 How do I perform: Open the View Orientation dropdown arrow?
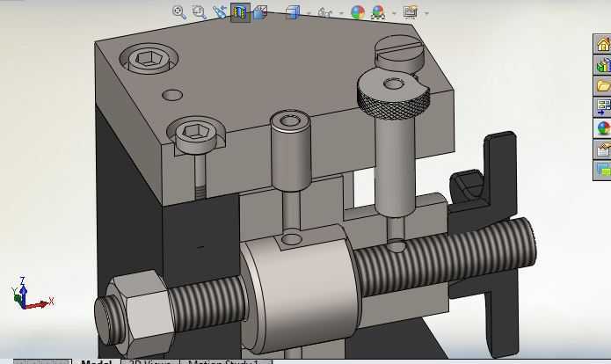(x=309, y=14)
